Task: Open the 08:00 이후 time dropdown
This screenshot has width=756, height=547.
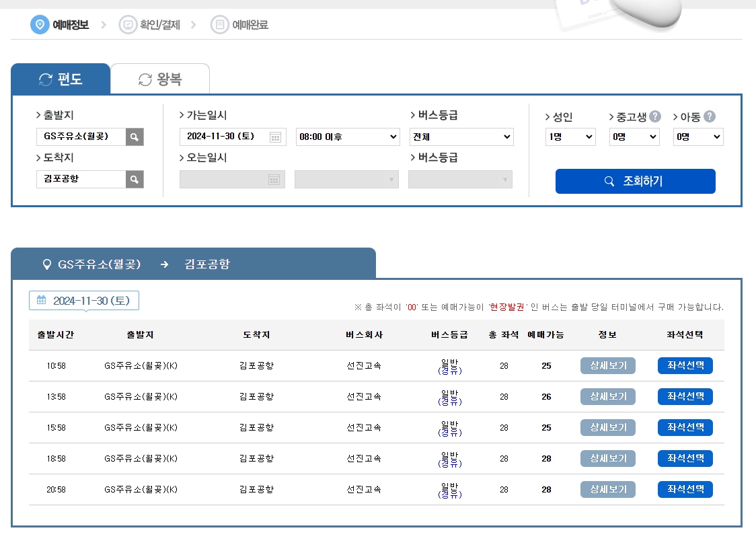Action: point(347,136)
